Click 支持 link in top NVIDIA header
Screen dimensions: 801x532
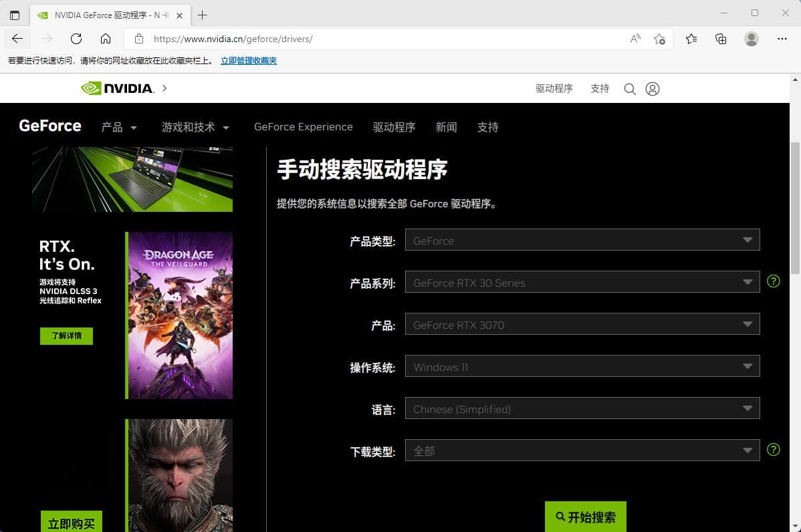click(x=600, y=89)
